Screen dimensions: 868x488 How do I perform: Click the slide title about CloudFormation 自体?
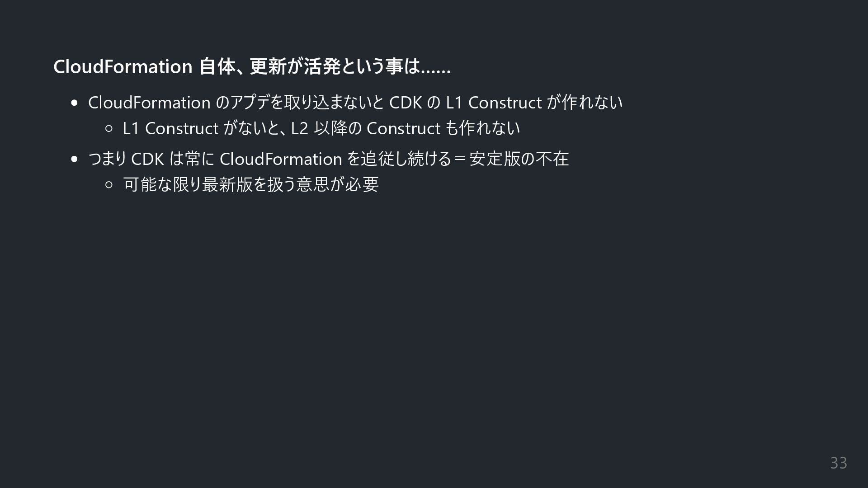pos(252,66)
